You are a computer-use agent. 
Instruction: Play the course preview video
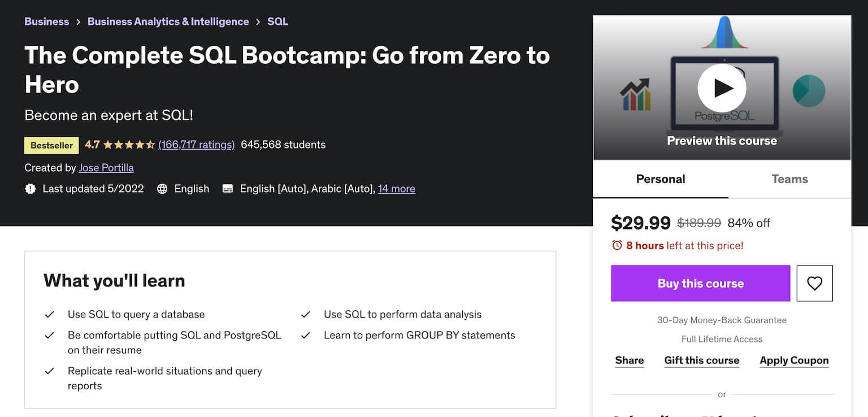point(722,88)
